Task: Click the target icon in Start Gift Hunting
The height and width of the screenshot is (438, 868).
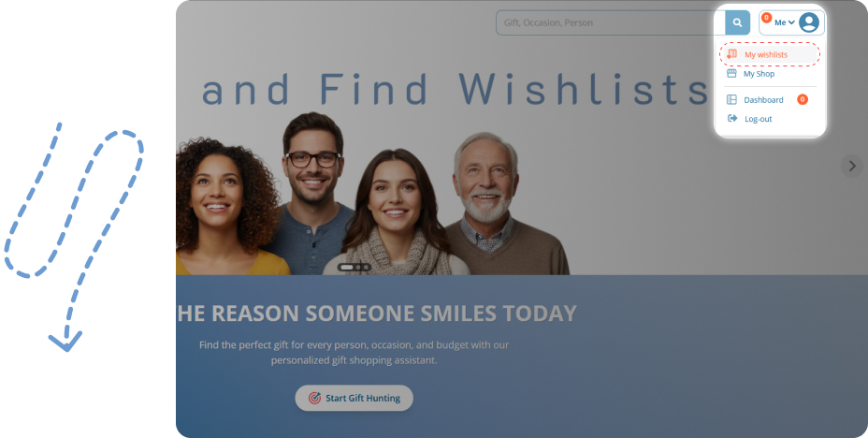Action: 314,398
